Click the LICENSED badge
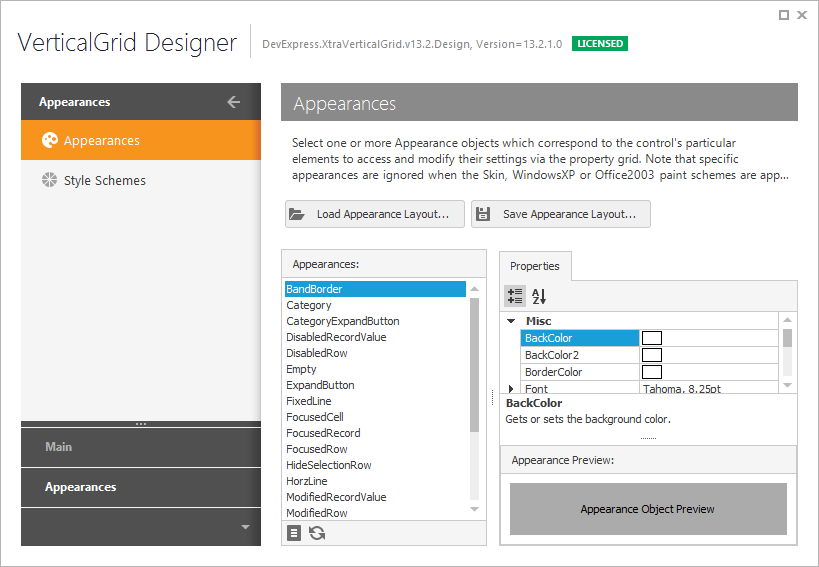Viewport: 819px width, 567px height. (x=600, y=44)
